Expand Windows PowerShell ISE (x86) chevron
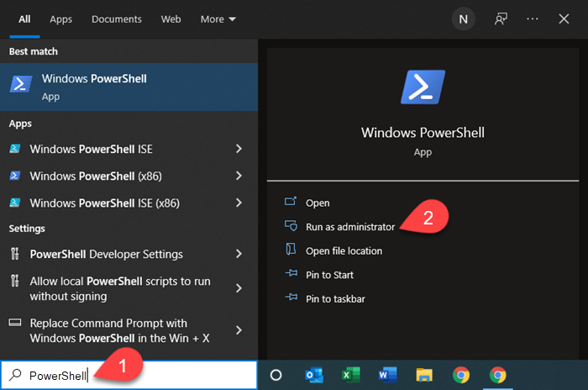The width and height of the screenshot is (588, 390). point(239,203)
